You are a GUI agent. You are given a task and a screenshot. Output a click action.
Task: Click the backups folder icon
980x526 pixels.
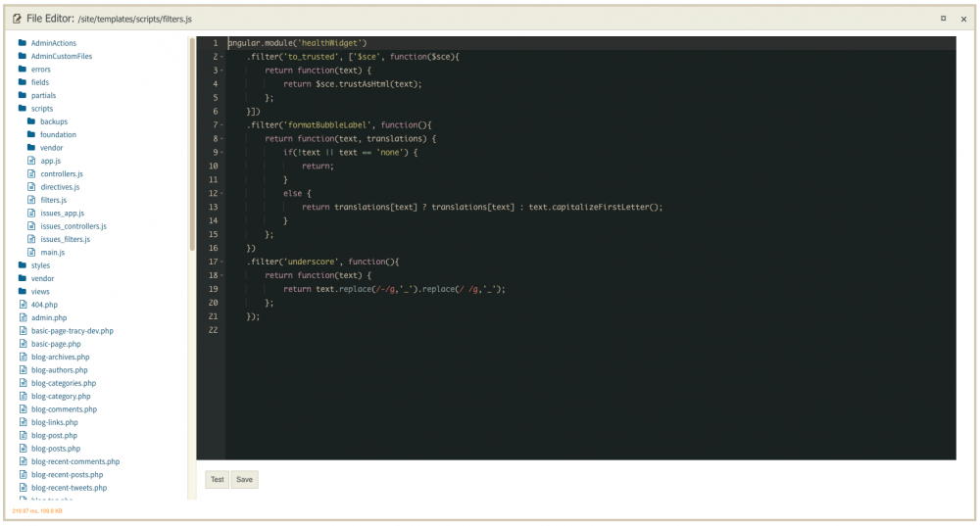(x=30, y=121)
